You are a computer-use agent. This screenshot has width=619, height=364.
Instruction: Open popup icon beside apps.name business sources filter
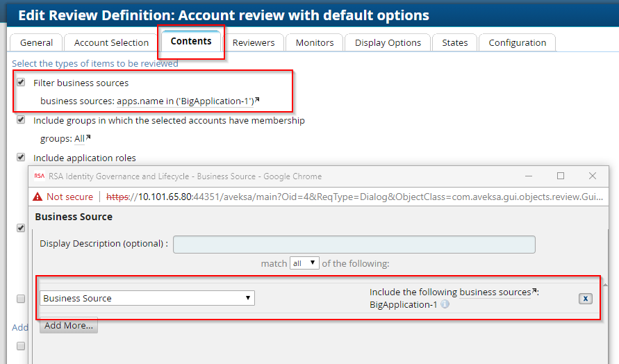257,101
